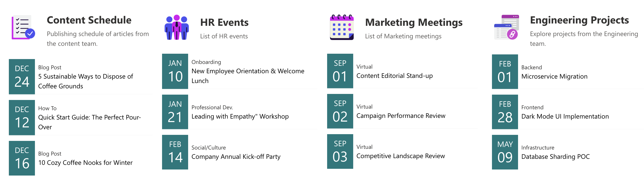The image size is (644, 186).
Task: Click the Marketing Meetings calendar icon
Action: (x=342, y=27)
